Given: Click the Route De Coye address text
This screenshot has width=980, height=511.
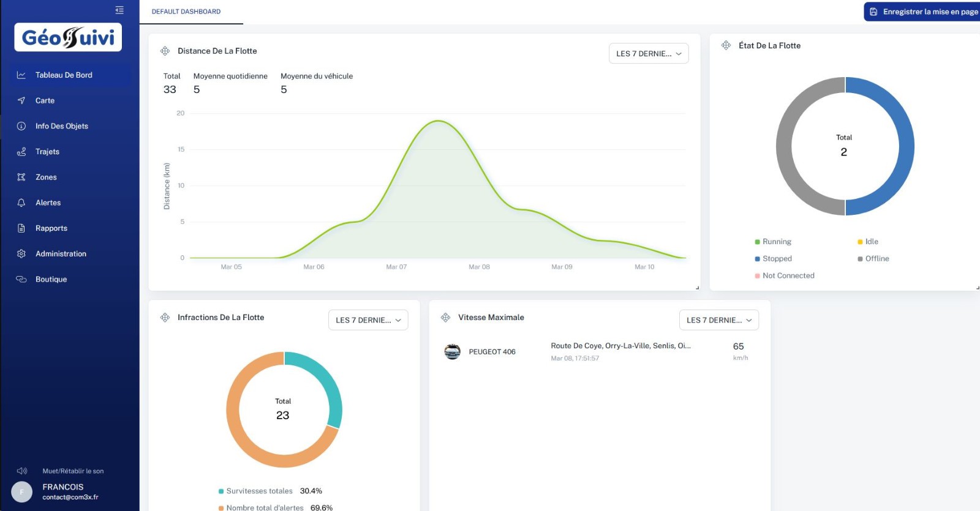Looking at the screenshot, I should (x=620, y=346).
